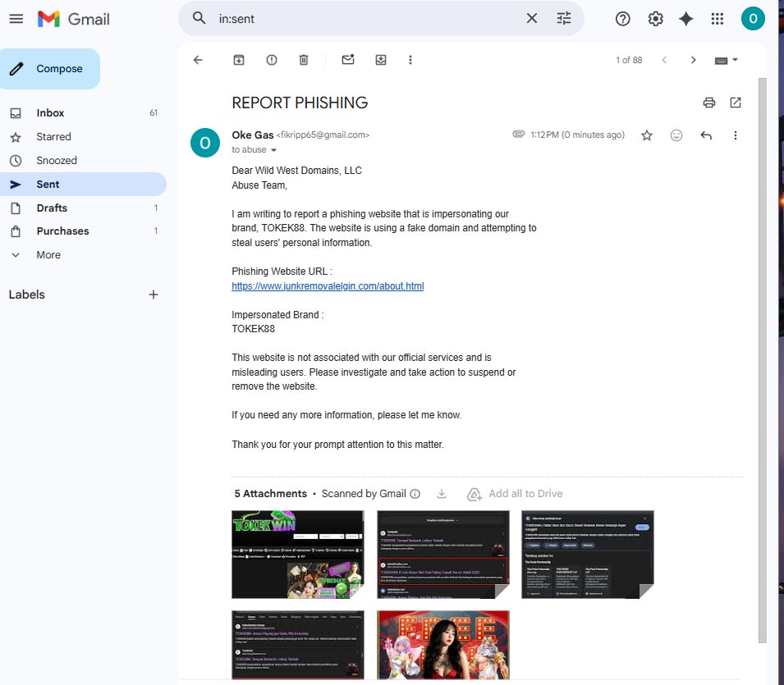The image size is (784, 685).
Task: Open the first attachment thumbnail in the second row
Action: pos(297,645)
